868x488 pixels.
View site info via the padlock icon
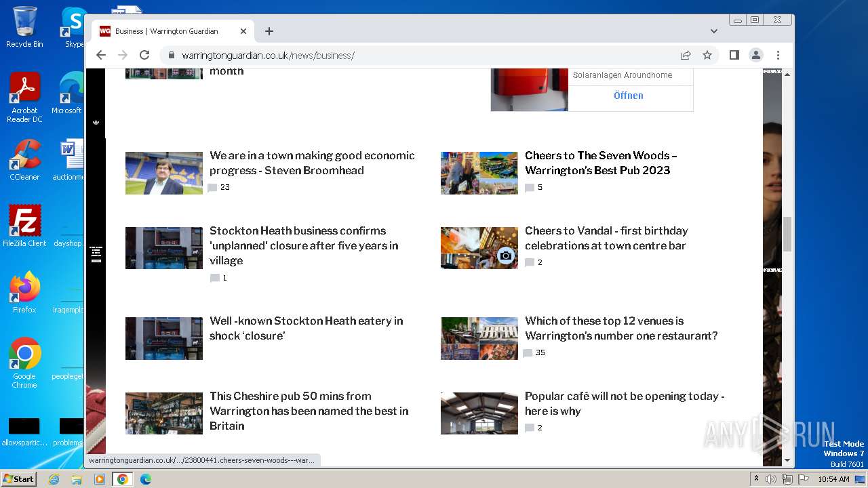click(171, 56)
